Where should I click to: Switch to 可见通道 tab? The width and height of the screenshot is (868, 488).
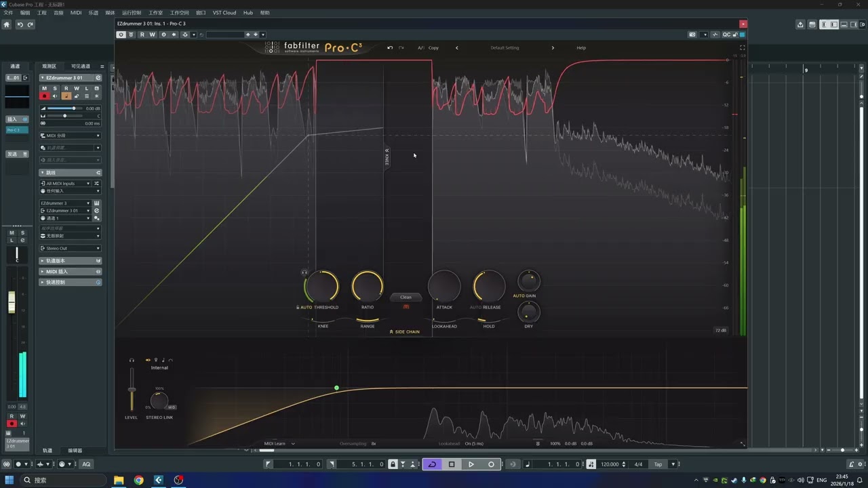pyautogui.click(x=81, y=66)
